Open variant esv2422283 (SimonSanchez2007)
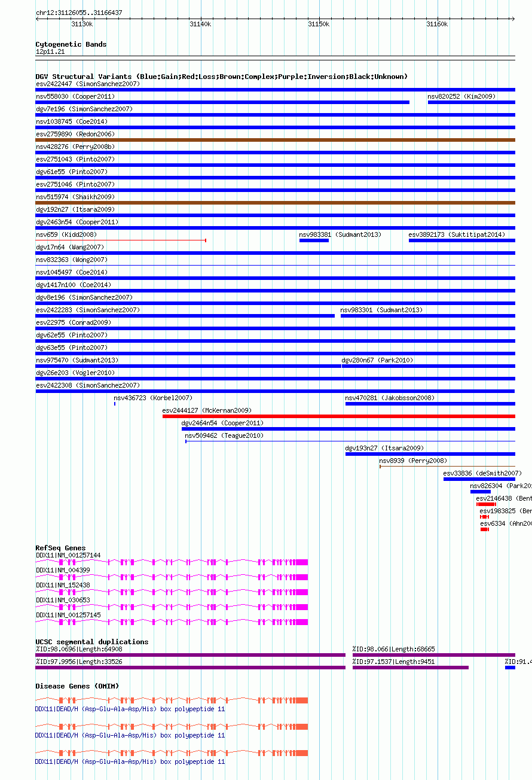 coord(88,310)
